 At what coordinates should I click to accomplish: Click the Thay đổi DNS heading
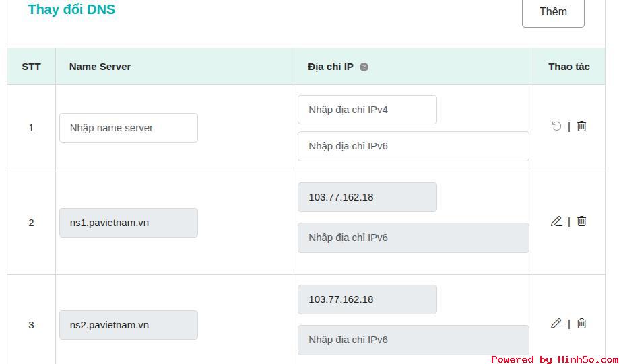pos(71,10)
